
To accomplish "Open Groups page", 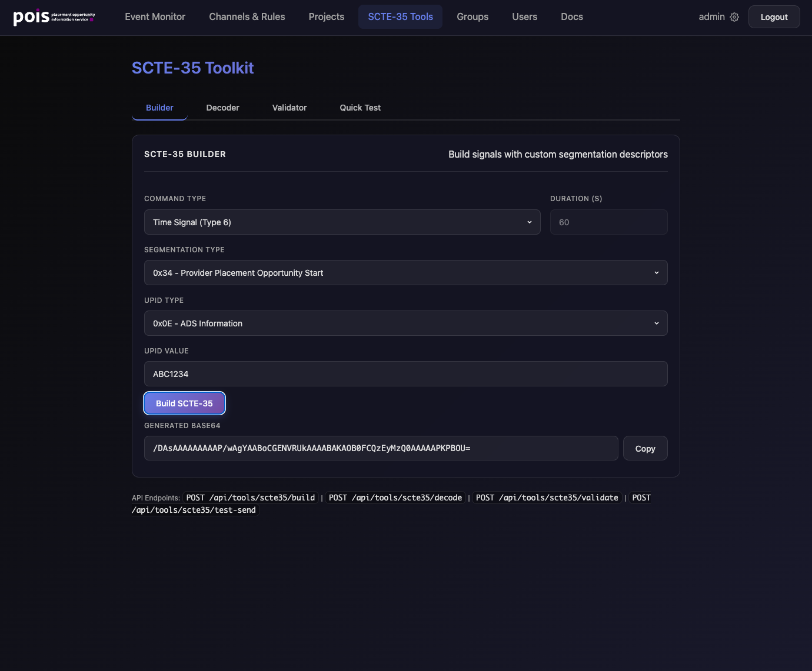I will click(472, 16).
